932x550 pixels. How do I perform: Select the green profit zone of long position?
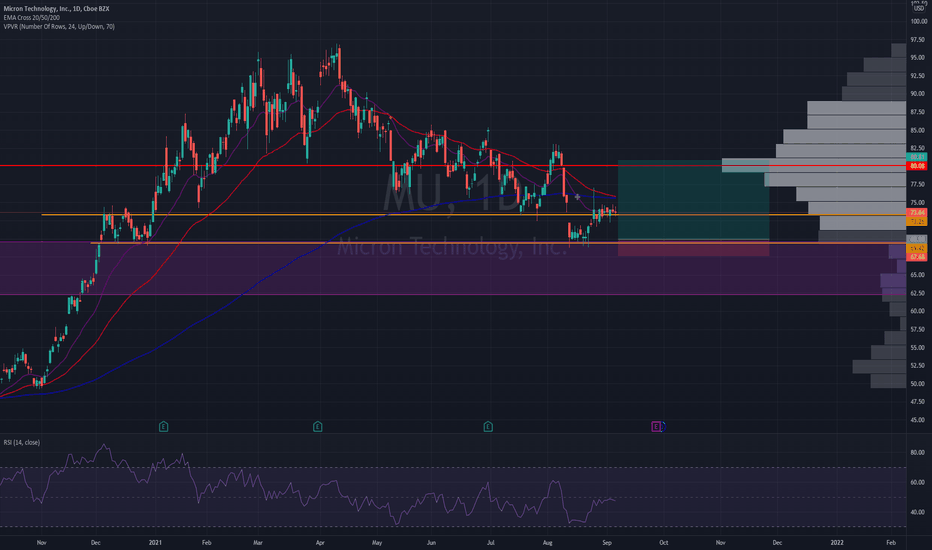pos(694,200)
